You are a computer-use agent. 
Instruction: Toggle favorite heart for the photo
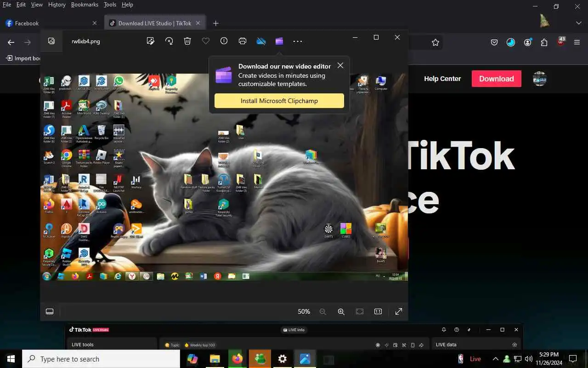pos(206,41)
